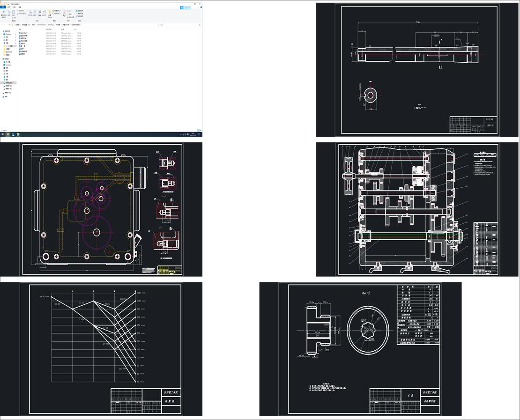
Task: Click the Back arrow in Explorer
Action: click(2, 25)
